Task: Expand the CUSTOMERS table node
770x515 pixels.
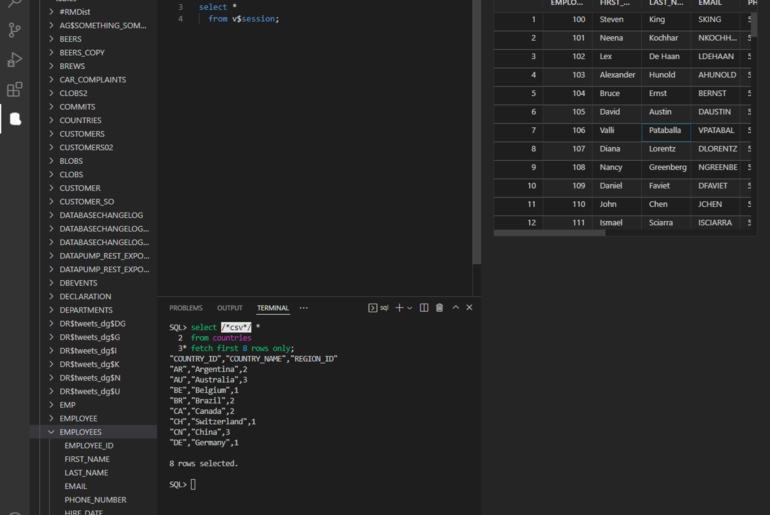Action: point(52,134)
